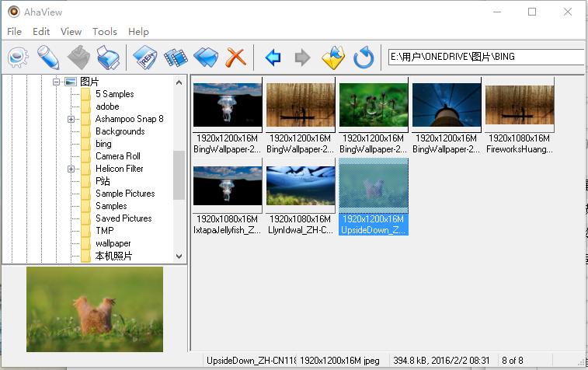Go back with the blue left arrow
The width and height of the screenshot is (588, 370).
[x=273, y=57]
